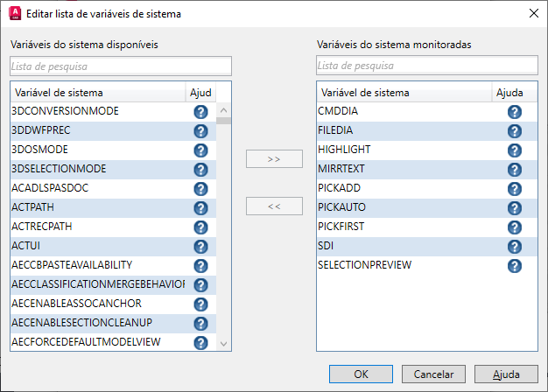The height and width of the screenshot is (392, 548).
Task: Open dialog help with Ajuda button
Action: 507,374
